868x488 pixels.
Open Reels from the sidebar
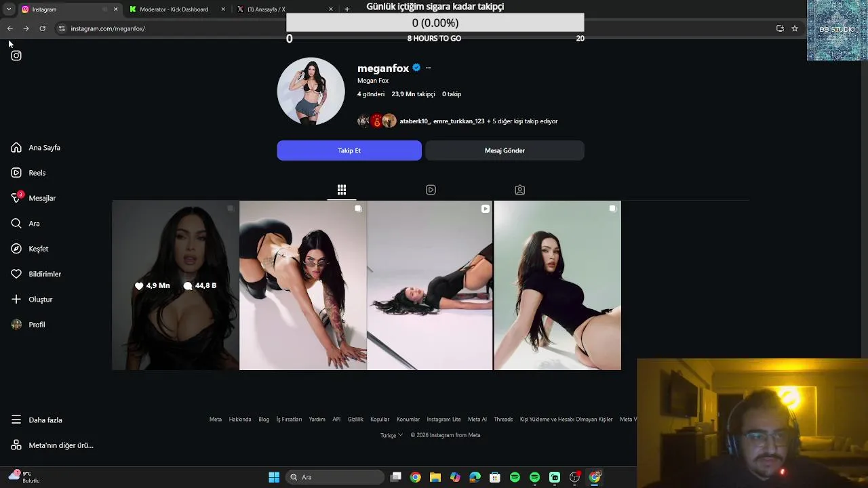[28, 173]
